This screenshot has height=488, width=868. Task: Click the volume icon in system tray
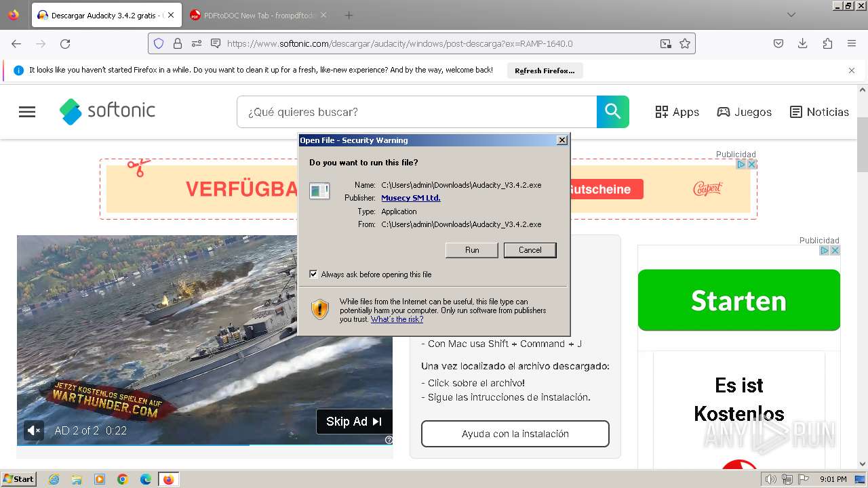[772, 479]
